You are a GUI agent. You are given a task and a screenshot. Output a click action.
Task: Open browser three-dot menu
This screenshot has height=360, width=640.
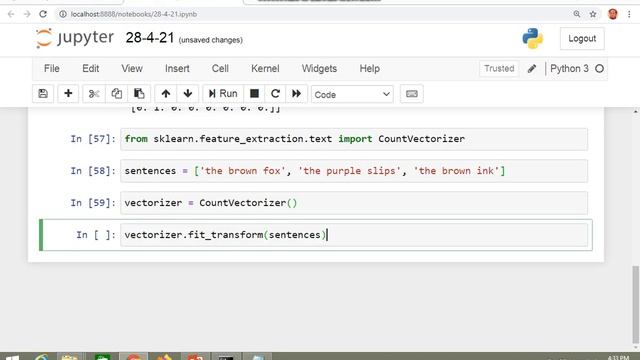click(629, 14)
